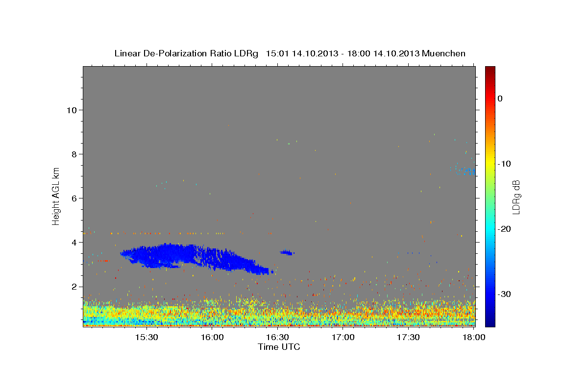Click the colorbar label '-10'
This screenshot has width=588, height=392.
[x=505, y=164]
